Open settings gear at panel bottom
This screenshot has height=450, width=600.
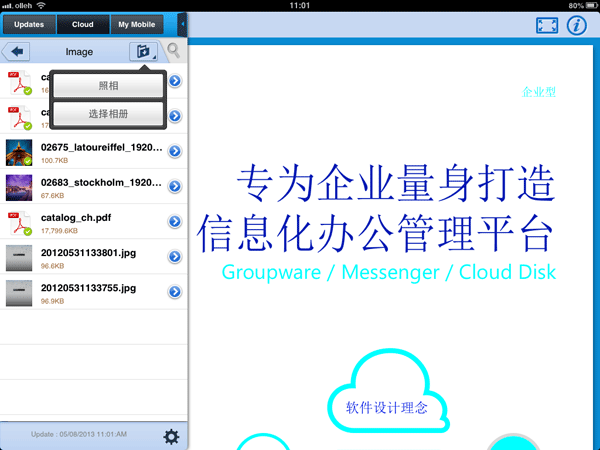[171, 436]
